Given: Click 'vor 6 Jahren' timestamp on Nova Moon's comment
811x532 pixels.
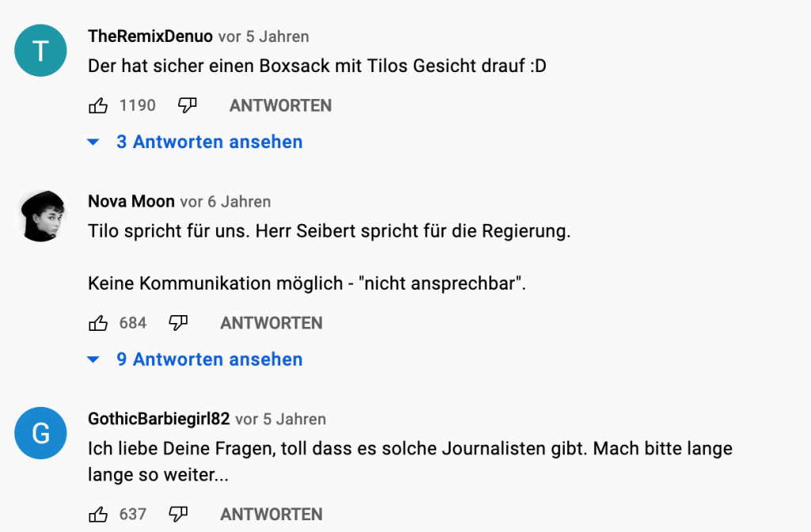Looking at the screenshot, I should coord(226,202).
